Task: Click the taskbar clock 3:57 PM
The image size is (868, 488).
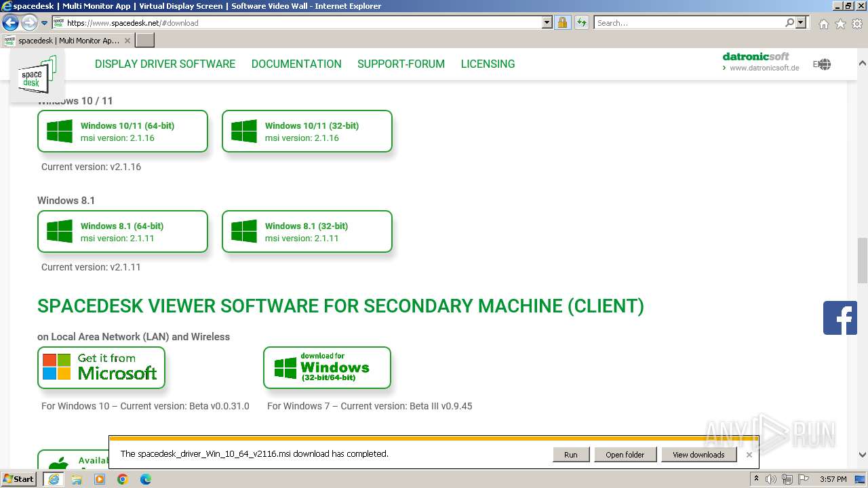Action: coord(833,479)
